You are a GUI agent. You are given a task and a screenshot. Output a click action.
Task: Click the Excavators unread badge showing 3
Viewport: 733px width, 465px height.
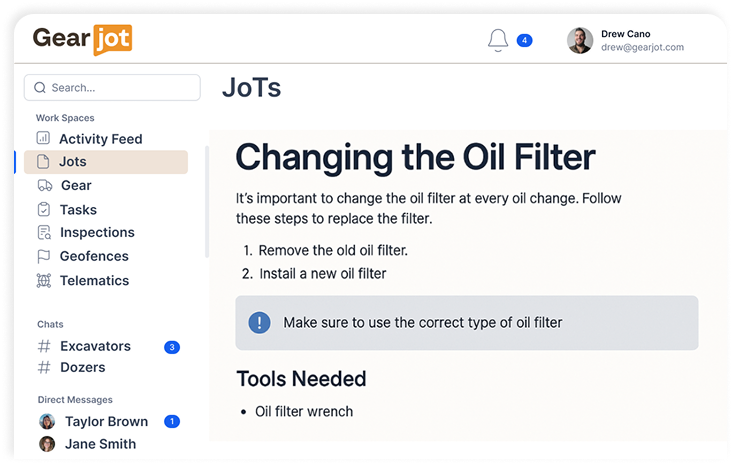tap(172, 347)
